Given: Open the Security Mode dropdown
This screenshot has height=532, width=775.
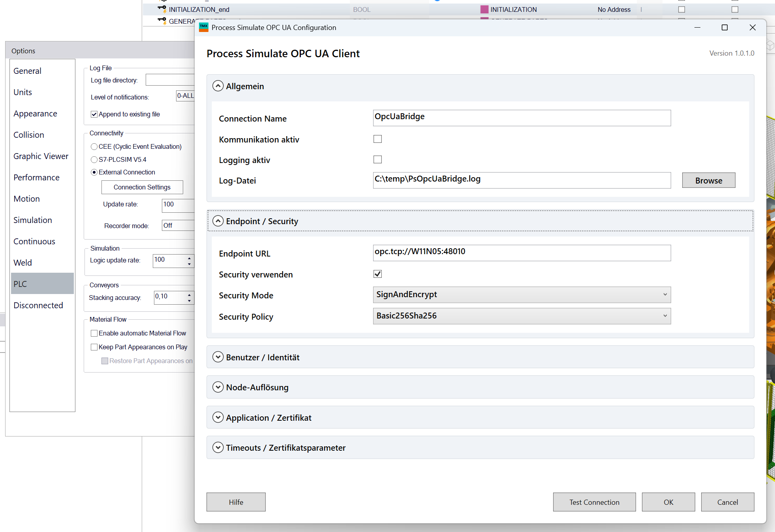Looking at the screenshot, I should point(522,295).
